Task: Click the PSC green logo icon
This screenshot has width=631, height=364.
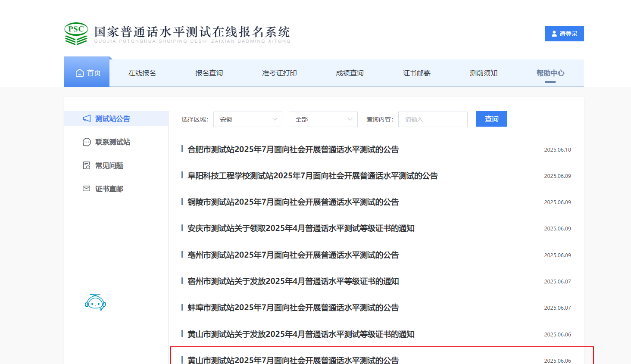Action: pos(76,34)
